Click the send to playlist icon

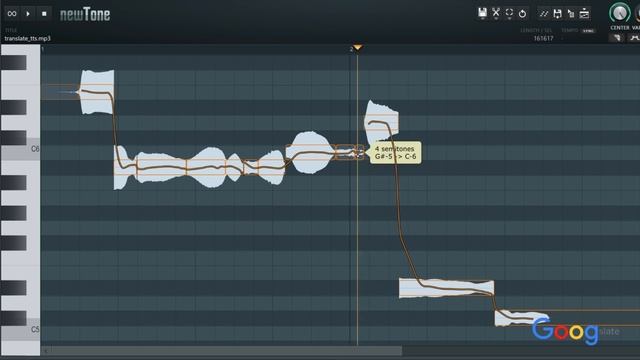(584, 13)
